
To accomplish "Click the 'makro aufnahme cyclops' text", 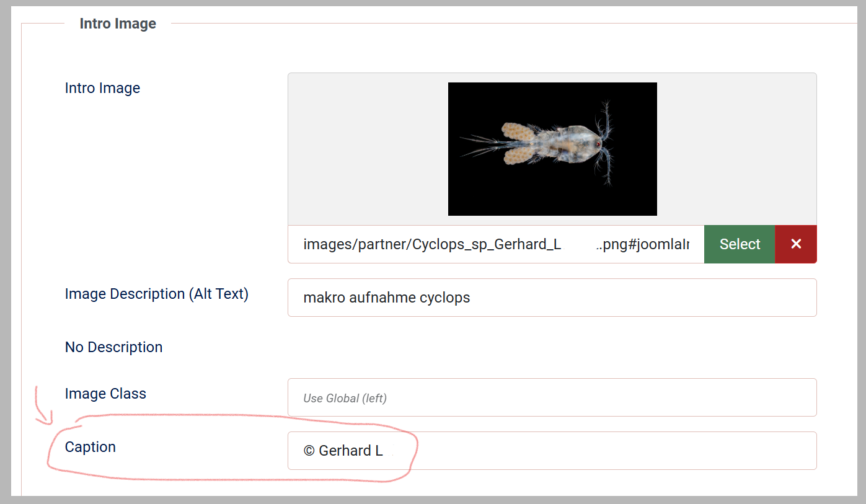I will tap(386, 298).
